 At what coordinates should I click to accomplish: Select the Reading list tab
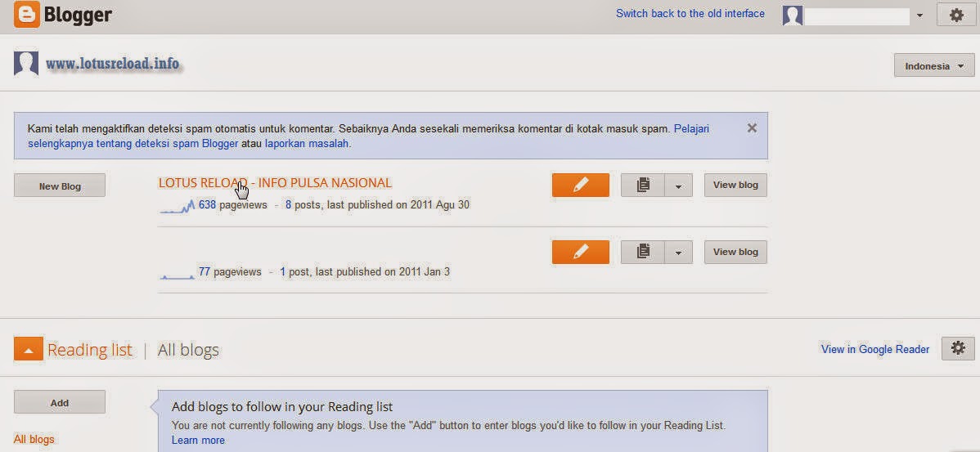pyautogui.click(x=89, y=350)
